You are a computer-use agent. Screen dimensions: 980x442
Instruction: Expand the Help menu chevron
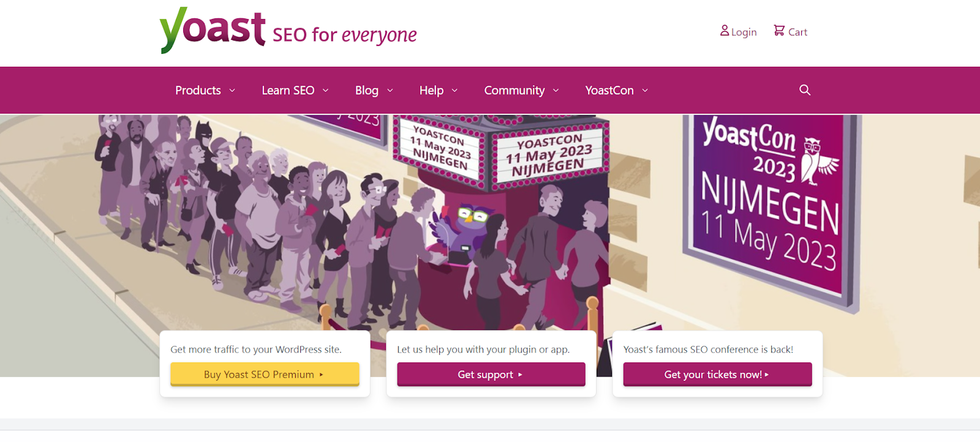454,91
